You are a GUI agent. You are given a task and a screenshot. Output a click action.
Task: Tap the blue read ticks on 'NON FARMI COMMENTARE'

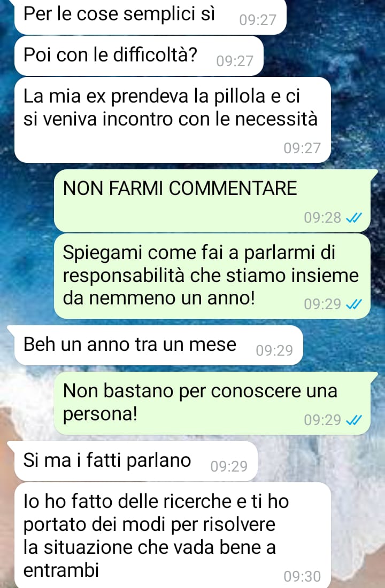(354, 217)
